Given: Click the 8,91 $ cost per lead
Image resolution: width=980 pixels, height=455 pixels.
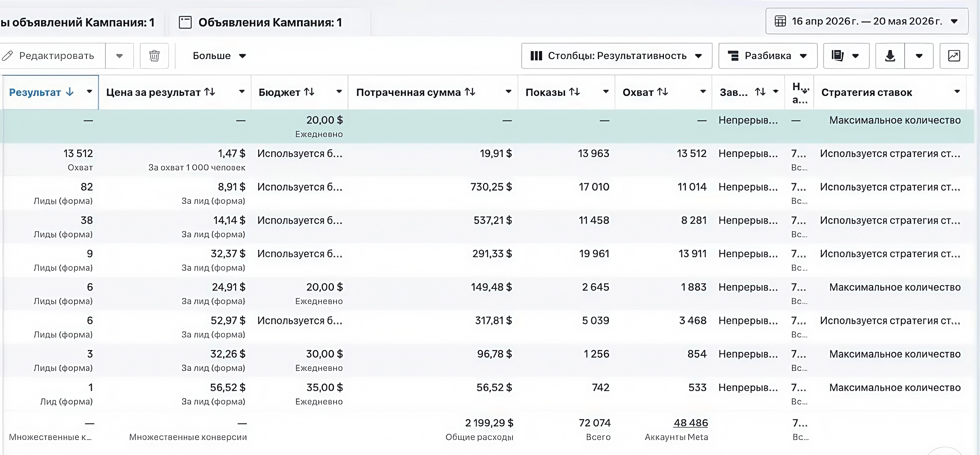Looking at the screenshot, I should point(231,187).
